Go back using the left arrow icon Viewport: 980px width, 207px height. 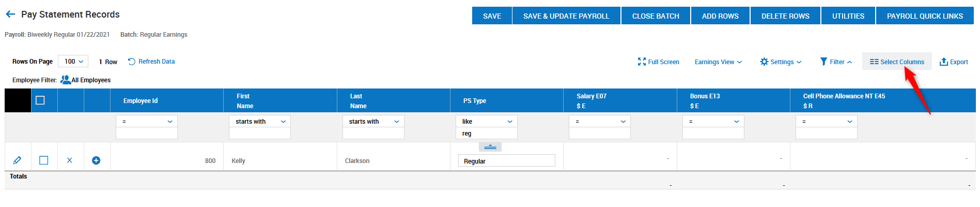[10, 14]
